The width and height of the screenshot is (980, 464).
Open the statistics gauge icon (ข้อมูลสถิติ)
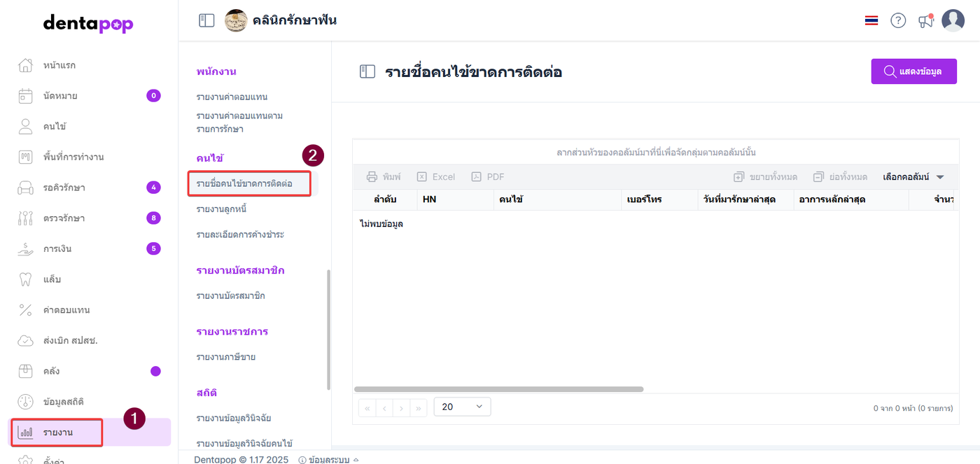25,402
